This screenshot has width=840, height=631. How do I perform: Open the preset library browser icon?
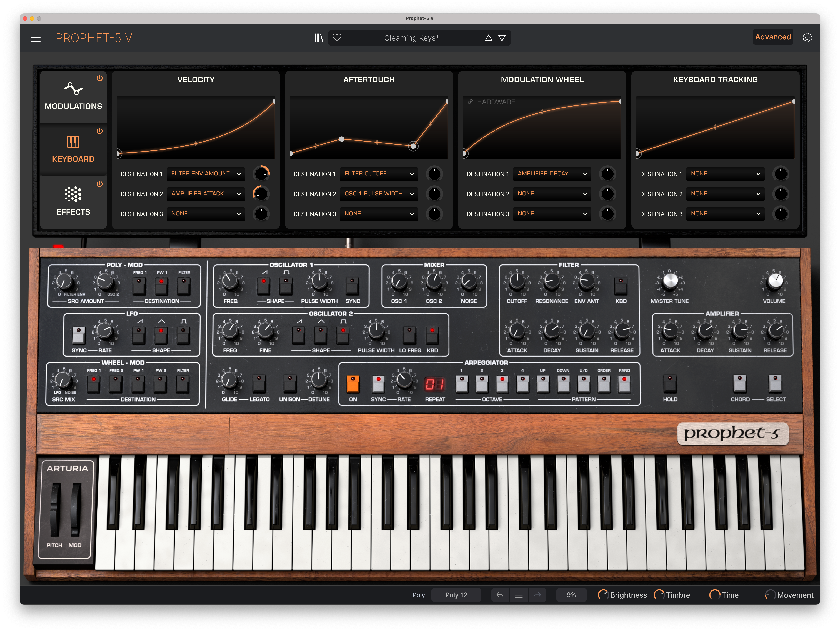tap(319, 38)
